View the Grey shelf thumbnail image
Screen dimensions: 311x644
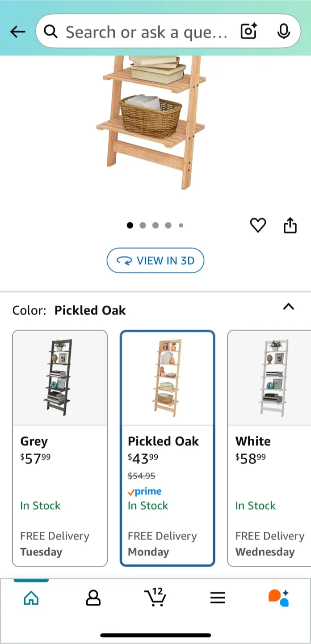(60, 377)
